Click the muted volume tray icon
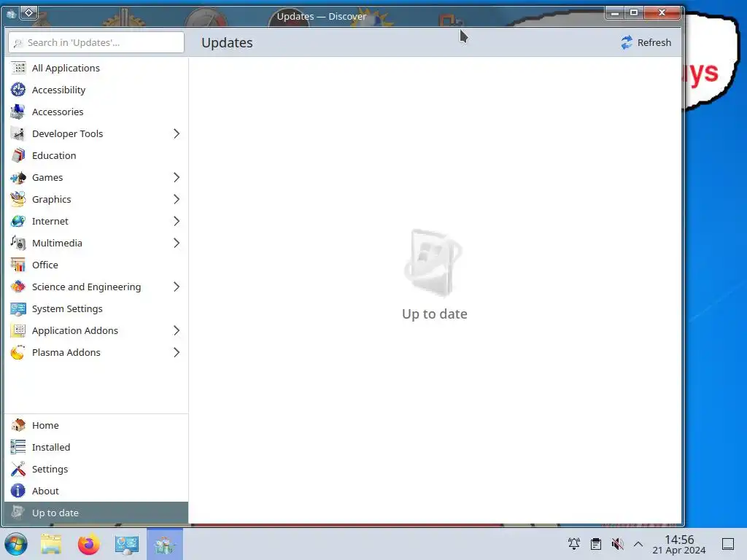 point(617,544)
